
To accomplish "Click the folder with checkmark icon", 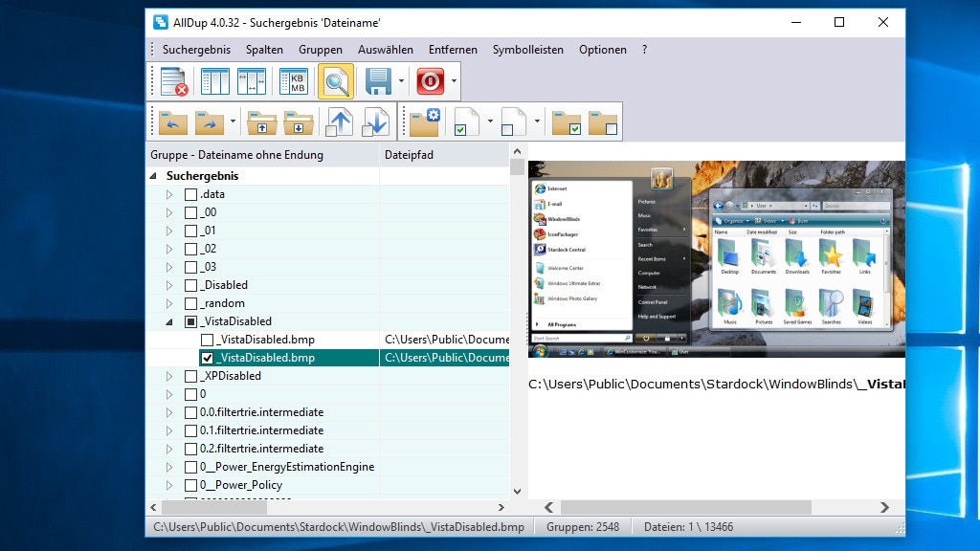I will [x=567, y=121].
